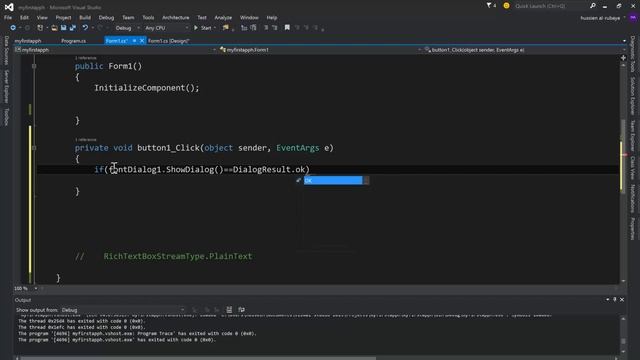Switch to the myfirstapph tab

click(x=28, y=41)
